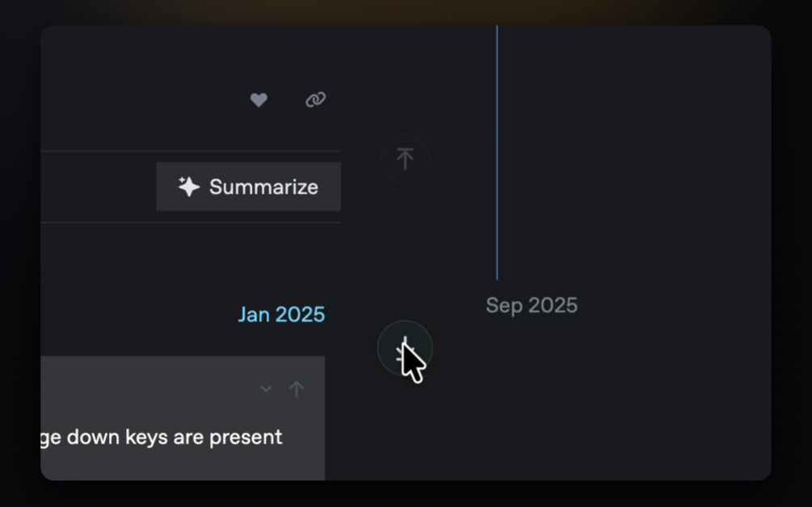Click the upward arrow in the post header
This screenshot has height=507, width=812.
[x=297, y=389]
